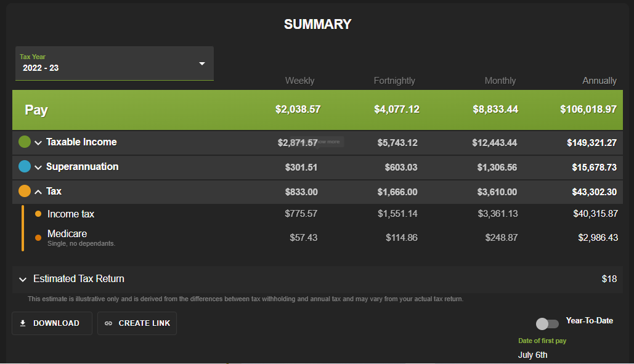Expand the Taxable Income row chevron

38,143
